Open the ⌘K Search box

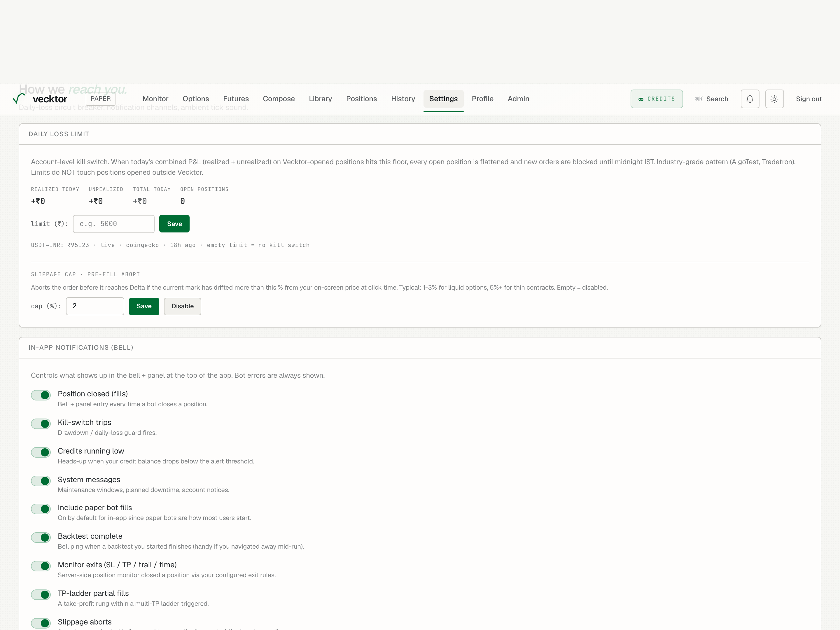click(x=711, y=99)
